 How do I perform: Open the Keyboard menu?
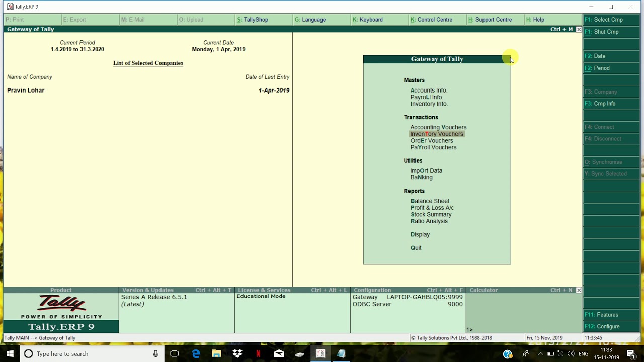368,20
